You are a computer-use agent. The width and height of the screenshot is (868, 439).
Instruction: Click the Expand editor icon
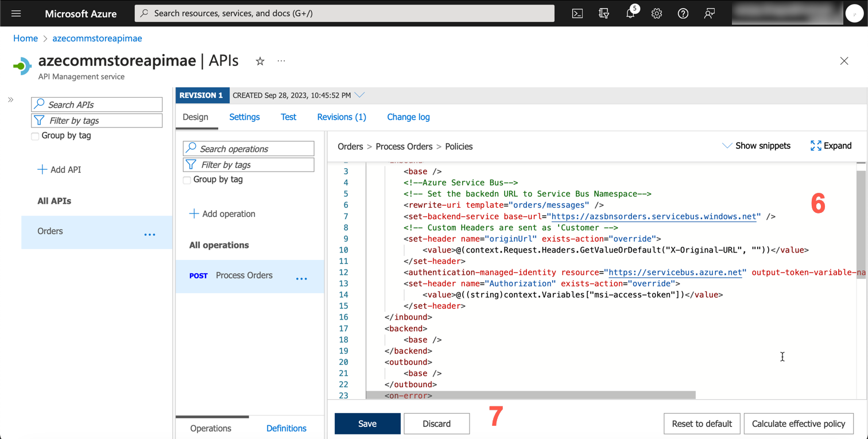[816, 146]
